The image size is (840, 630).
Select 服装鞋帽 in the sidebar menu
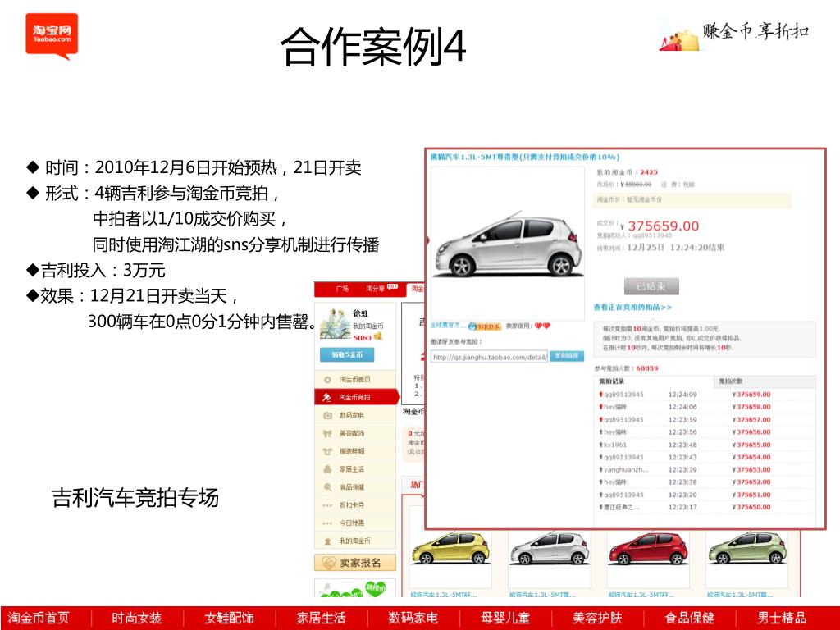pos(357,451)
